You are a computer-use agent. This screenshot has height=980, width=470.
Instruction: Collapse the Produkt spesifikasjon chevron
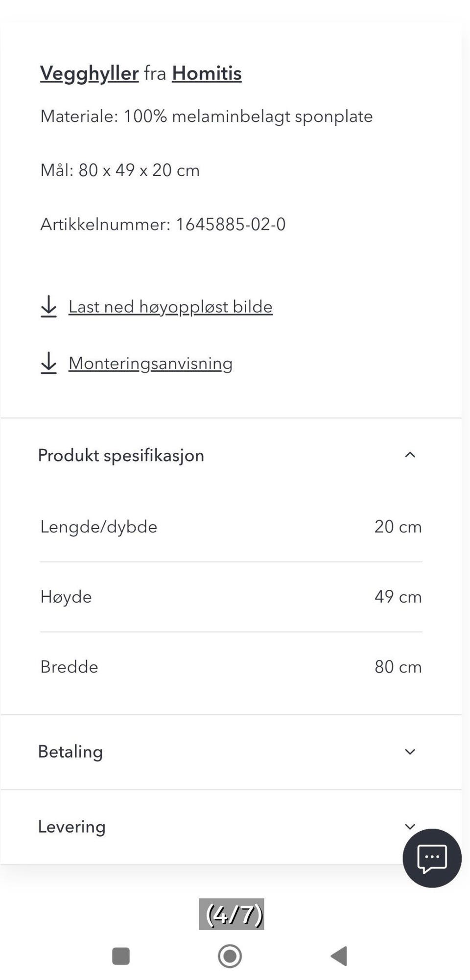410,455
